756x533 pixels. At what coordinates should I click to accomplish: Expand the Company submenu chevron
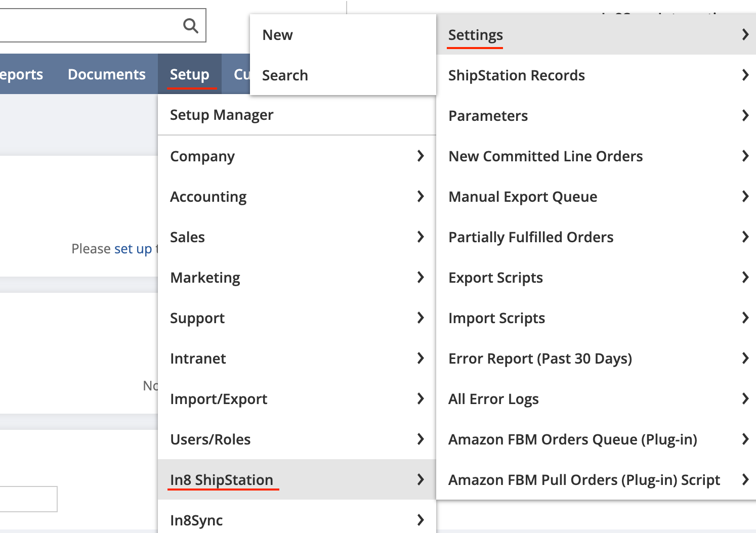point(420,156)
